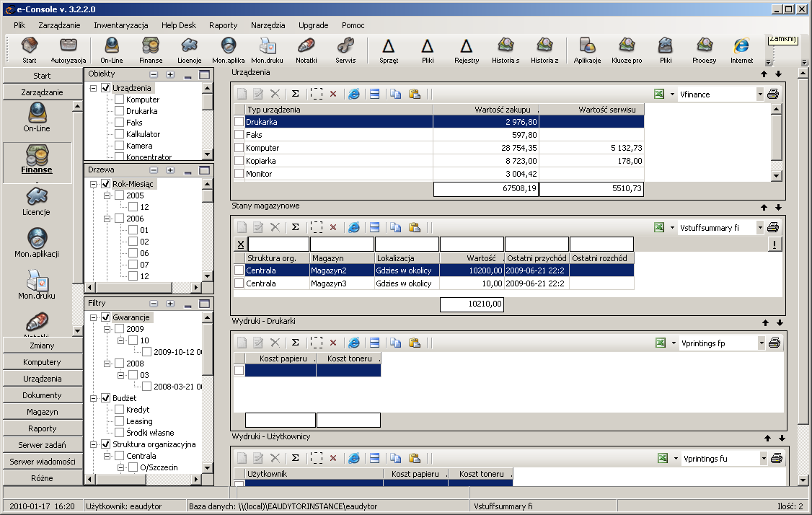
Task: Click the Komputery sidebar button
Action: click(43, 362)
